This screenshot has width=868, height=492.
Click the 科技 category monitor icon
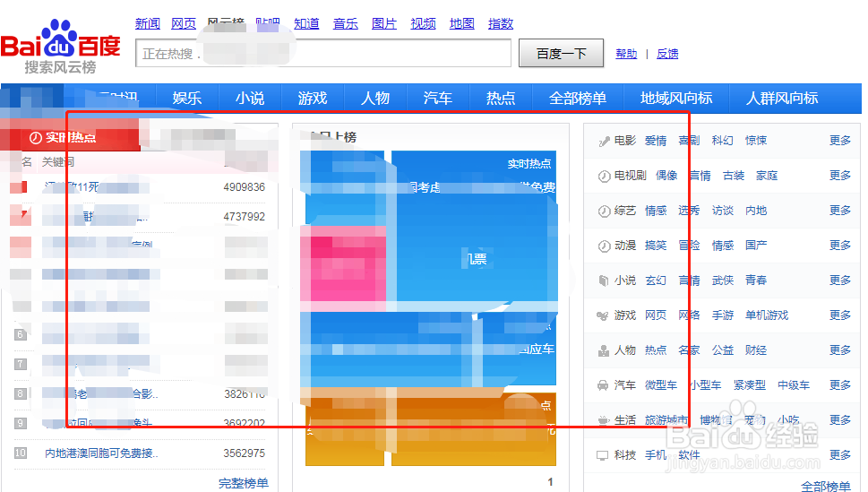point(602,455)
